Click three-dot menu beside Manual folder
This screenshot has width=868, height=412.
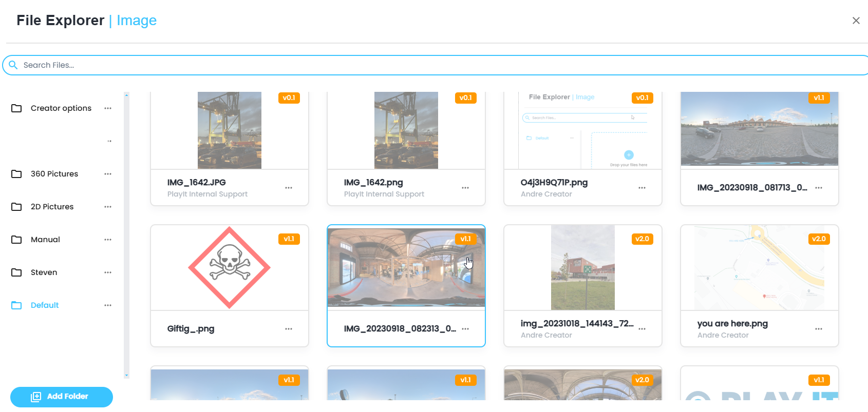pyautogui.click(x=108, y=240)
